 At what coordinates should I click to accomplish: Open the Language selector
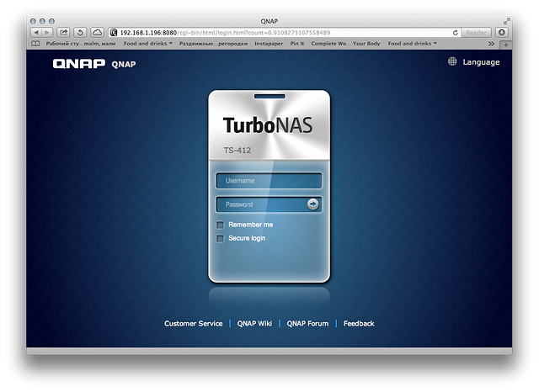pyautogui.click(x=481, y=62)
